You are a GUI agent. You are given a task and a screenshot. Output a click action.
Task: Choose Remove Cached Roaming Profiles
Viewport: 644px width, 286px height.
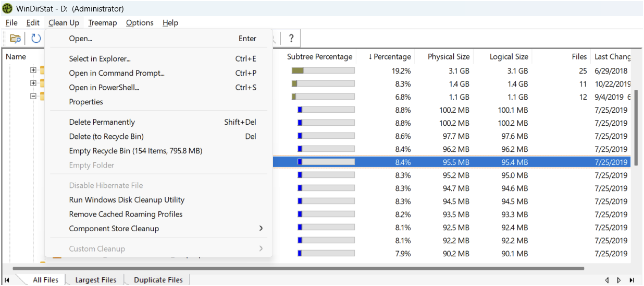click(x=158, y=214)
